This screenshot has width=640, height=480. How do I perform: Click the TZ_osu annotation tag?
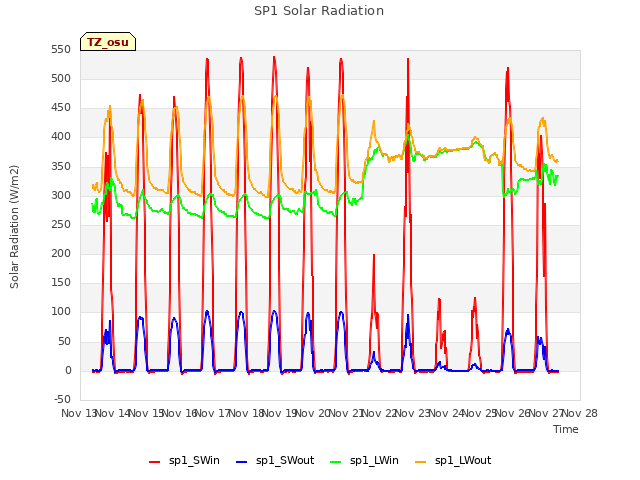click(108, 42)
